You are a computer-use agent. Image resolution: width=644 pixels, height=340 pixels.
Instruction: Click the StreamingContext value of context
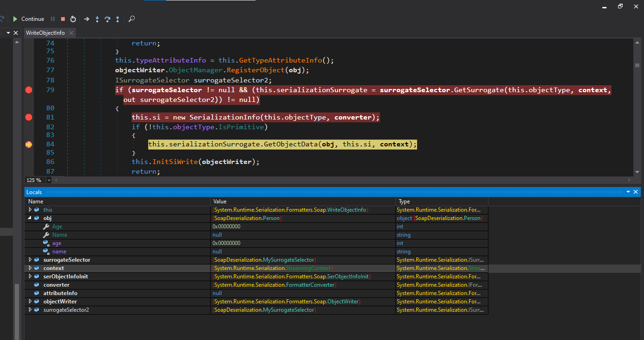tap(273, 268)
